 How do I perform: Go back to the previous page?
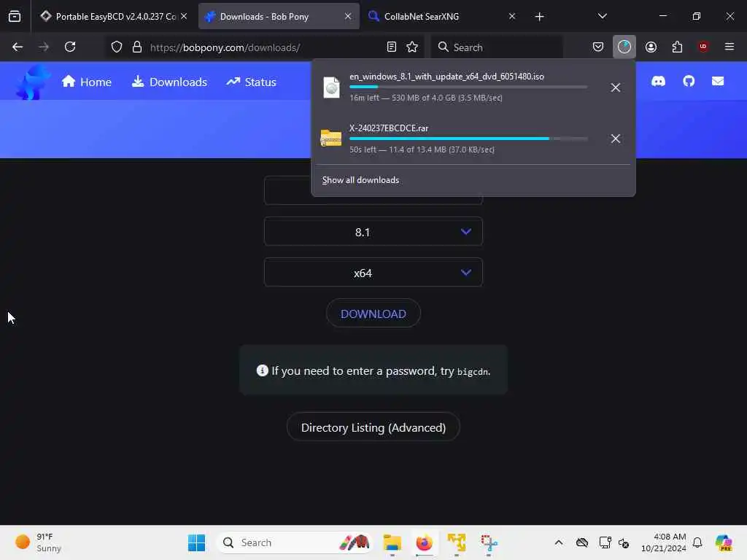[x=18, y=47]
